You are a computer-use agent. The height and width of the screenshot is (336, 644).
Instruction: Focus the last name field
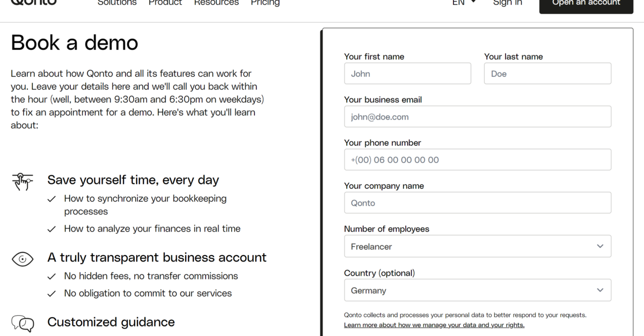tap(547, 73)
